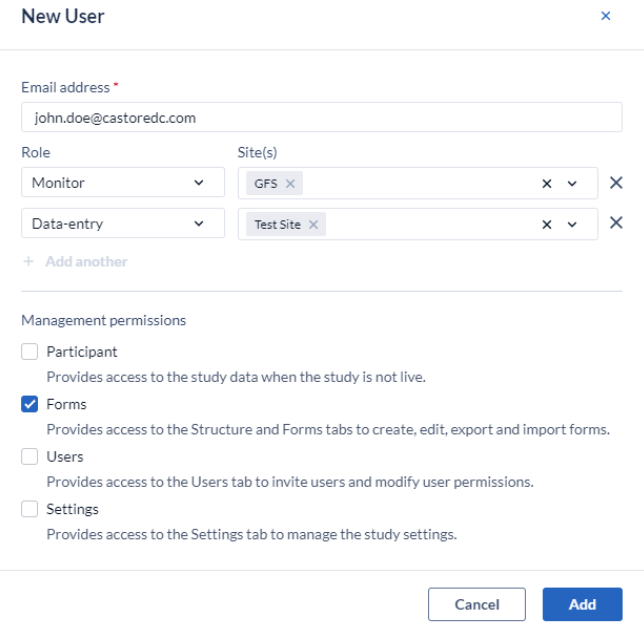Click Add another role link
Image resolution: width=644 pixels, height=628 pixels.
(x=86, y=261)
